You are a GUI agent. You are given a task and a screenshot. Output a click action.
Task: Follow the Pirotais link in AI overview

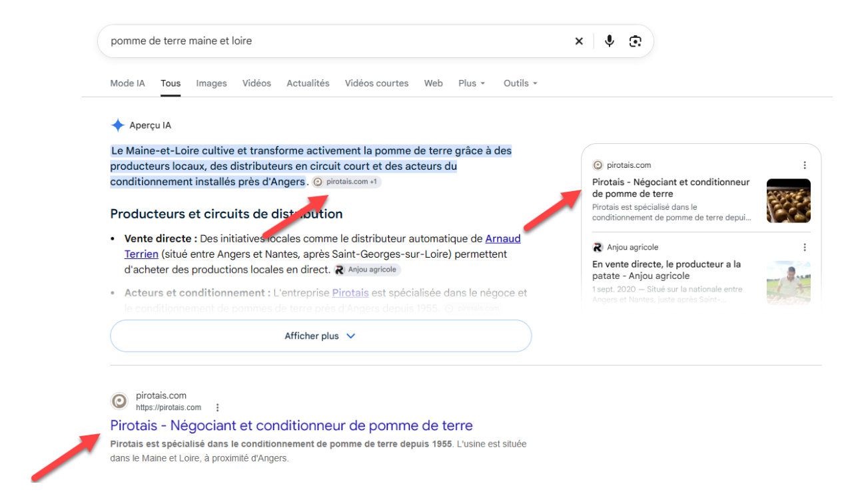coord(350,293)
